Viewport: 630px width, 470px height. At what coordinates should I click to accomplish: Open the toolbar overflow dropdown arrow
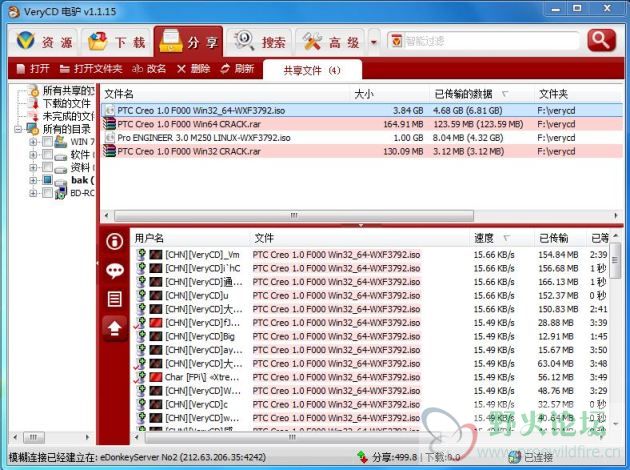[374, 42]
